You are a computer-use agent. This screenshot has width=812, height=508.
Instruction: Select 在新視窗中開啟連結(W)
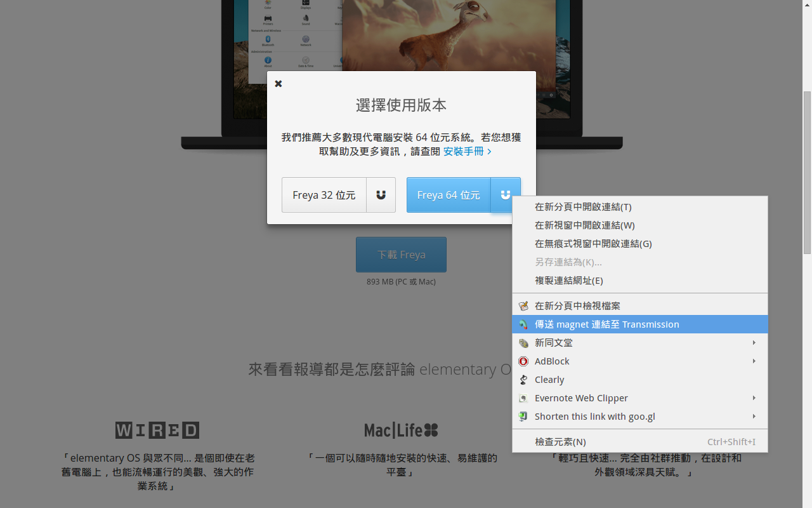click(x=640, y=225)
